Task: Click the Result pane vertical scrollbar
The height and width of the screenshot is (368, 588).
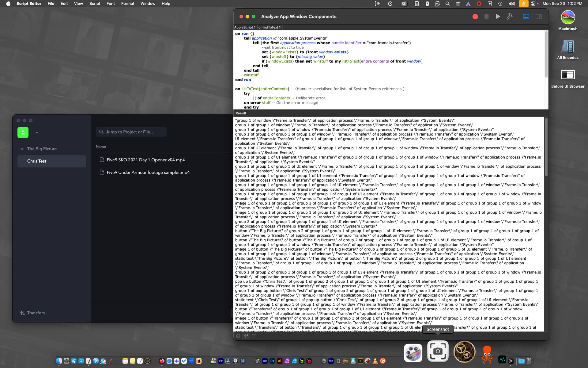Action: pyautogui.click(x=546, y=147)
